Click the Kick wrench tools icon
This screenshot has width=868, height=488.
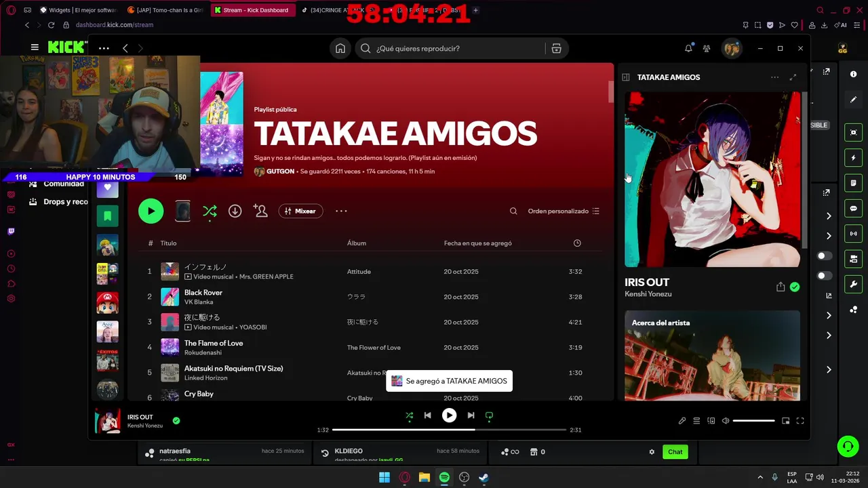point(853,284)
